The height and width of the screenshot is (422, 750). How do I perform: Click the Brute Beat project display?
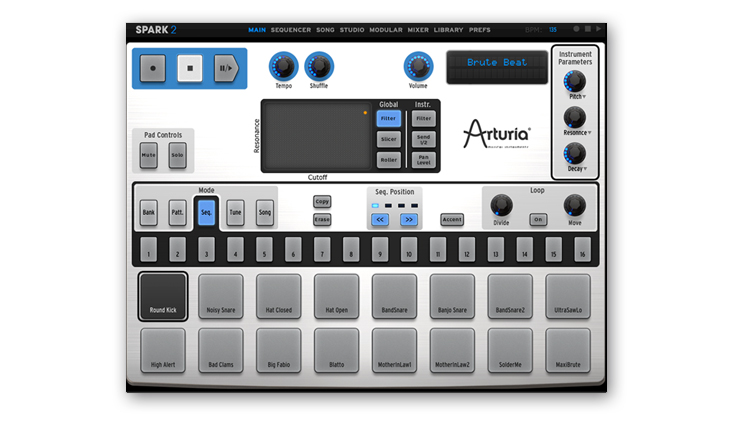[497, 67]
